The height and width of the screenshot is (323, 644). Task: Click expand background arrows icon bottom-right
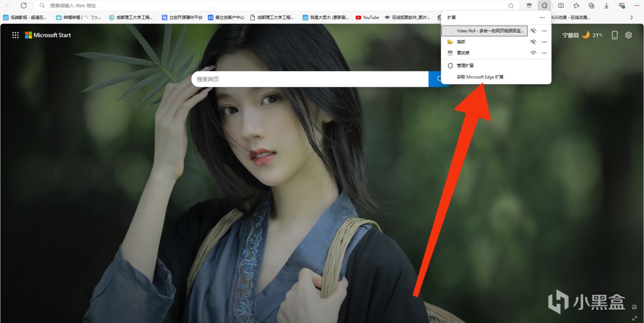click(x=634, y=317)
